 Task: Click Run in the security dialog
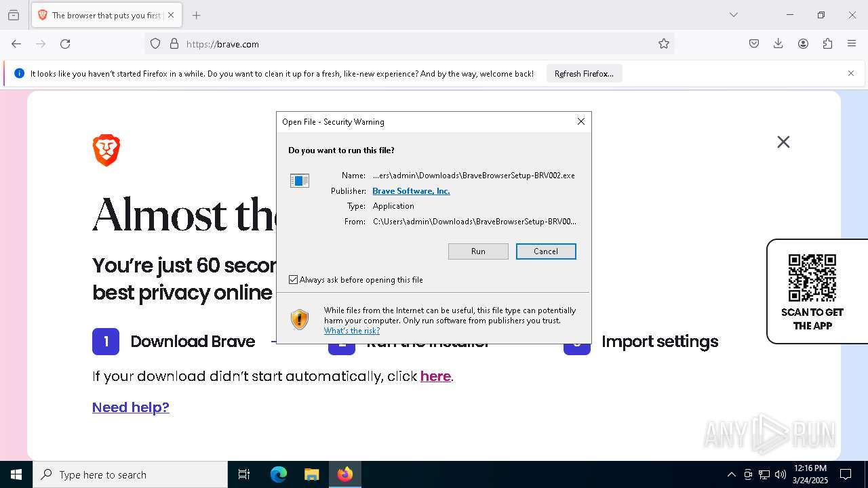[x=478, y=251]
